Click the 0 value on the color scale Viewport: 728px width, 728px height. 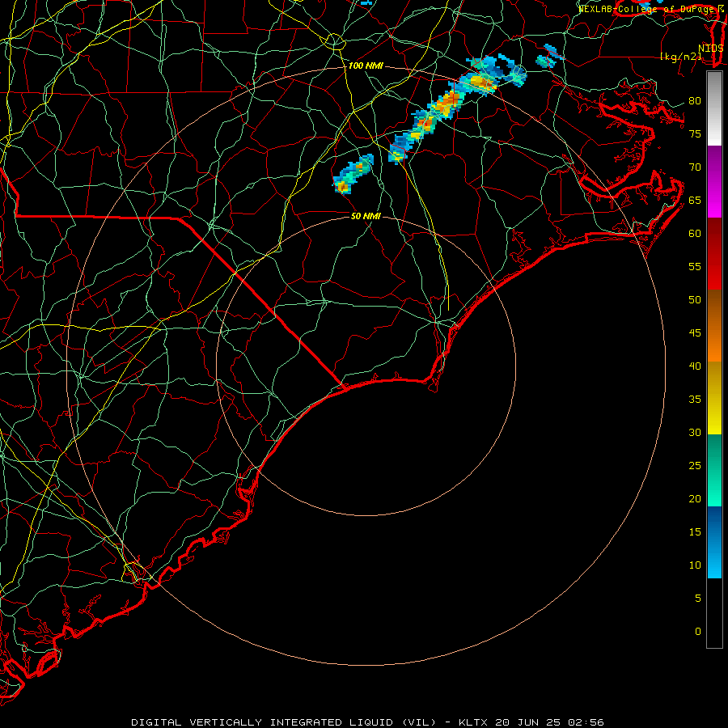pyautogui.click(x=698, y=632)
